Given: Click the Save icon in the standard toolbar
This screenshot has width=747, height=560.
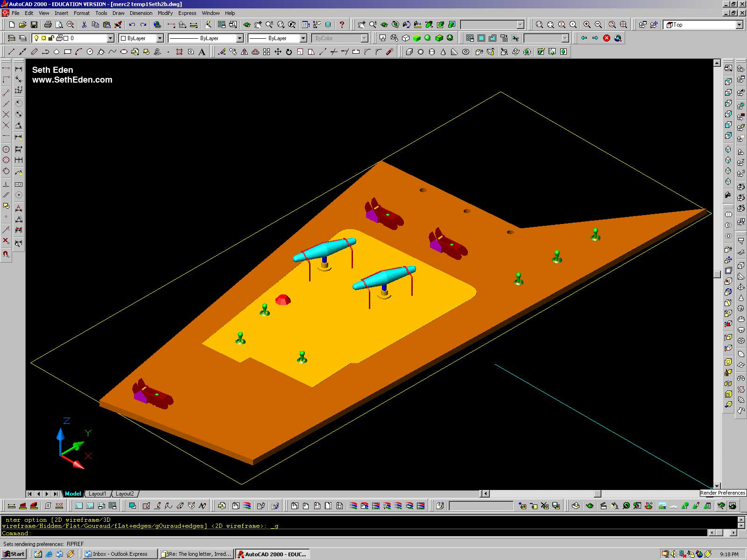Looking at the screenshot, I should point(34,25).
